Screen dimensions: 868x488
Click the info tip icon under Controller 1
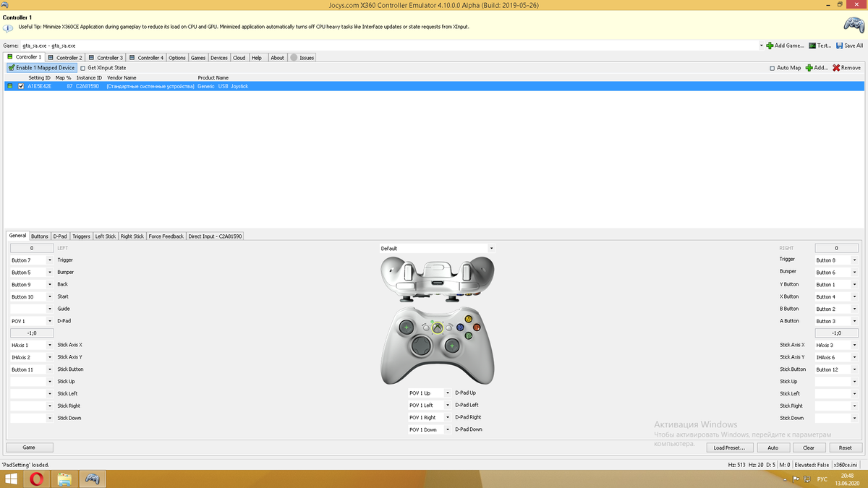point(8,28)
